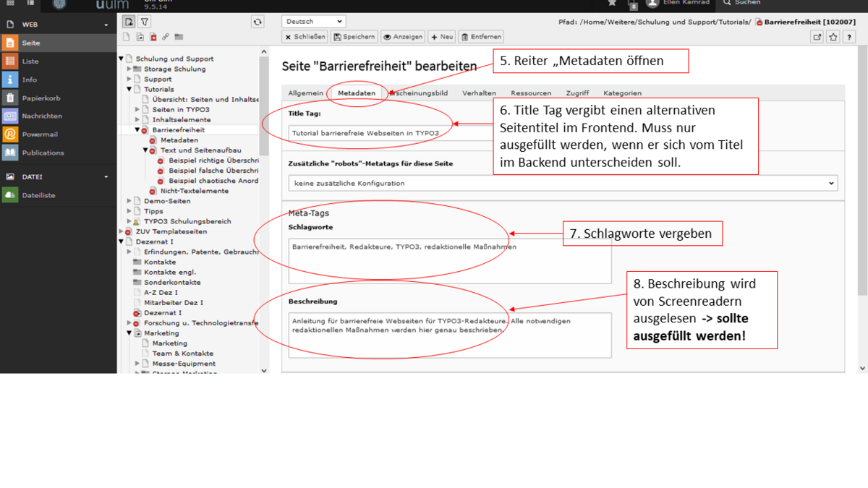Select Tipps page in tree

(x=153, y=211)
